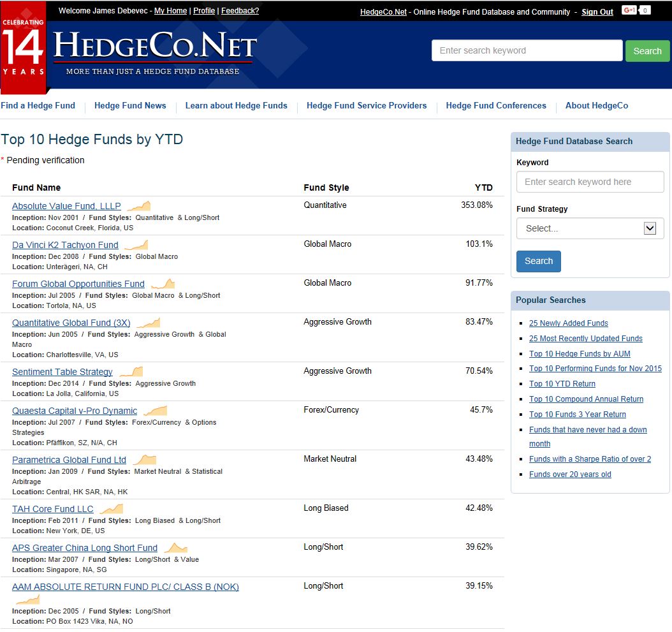Click the Market Neutral fund style cell
The height and width of the screenshot is (632, 672).
click(x=330, y=459)
